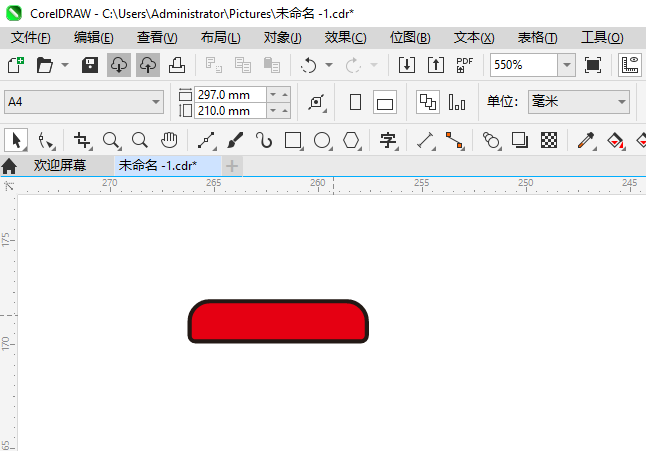Open the 查看(V) menu
The width and height of the screenshot is (646, 451).
click(x=157, y=37)
